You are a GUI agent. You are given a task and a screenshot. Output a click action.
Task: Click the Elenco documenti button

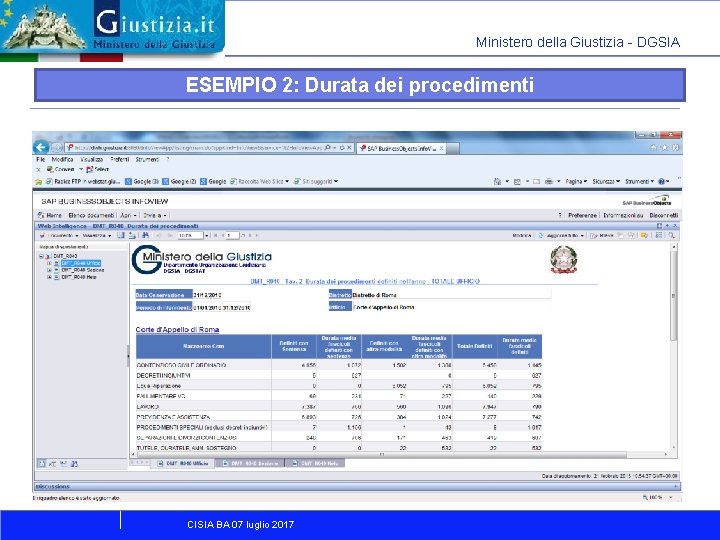pos(91,215)
